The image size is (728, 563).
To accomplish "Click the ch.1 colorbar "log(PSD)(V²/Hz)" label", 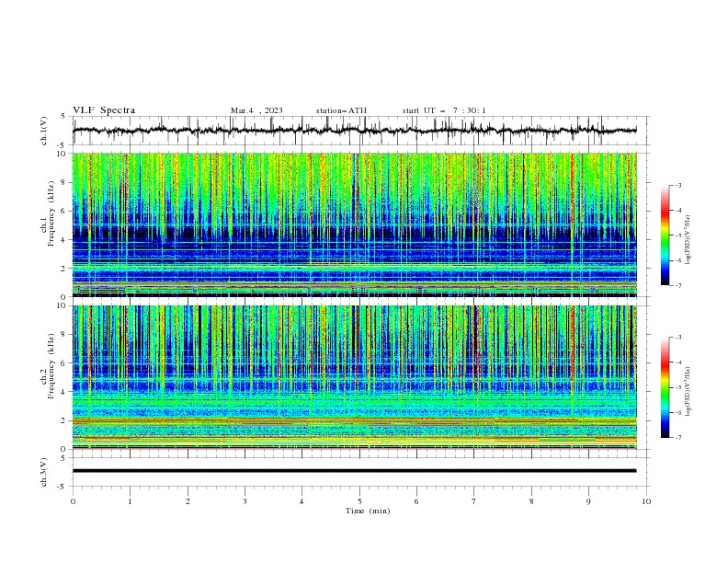I will [x=688, y=240].
